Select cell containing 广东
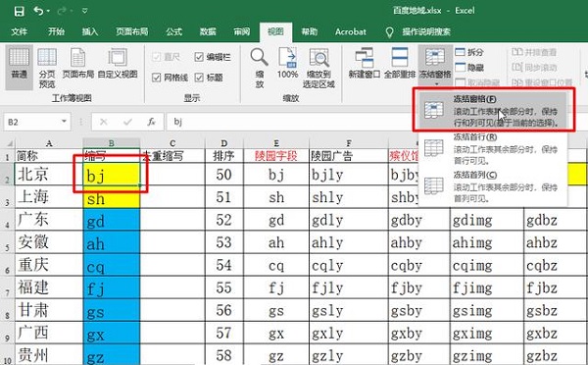Viewport: 588px width, 365px height. pos(49,220)
